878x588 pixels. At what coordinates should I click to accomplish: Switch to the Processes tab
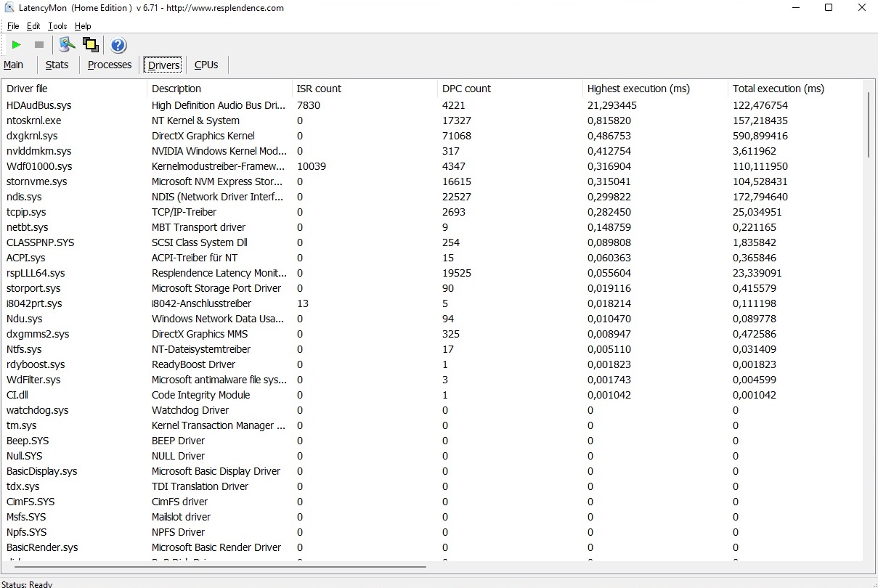(110, 65)
